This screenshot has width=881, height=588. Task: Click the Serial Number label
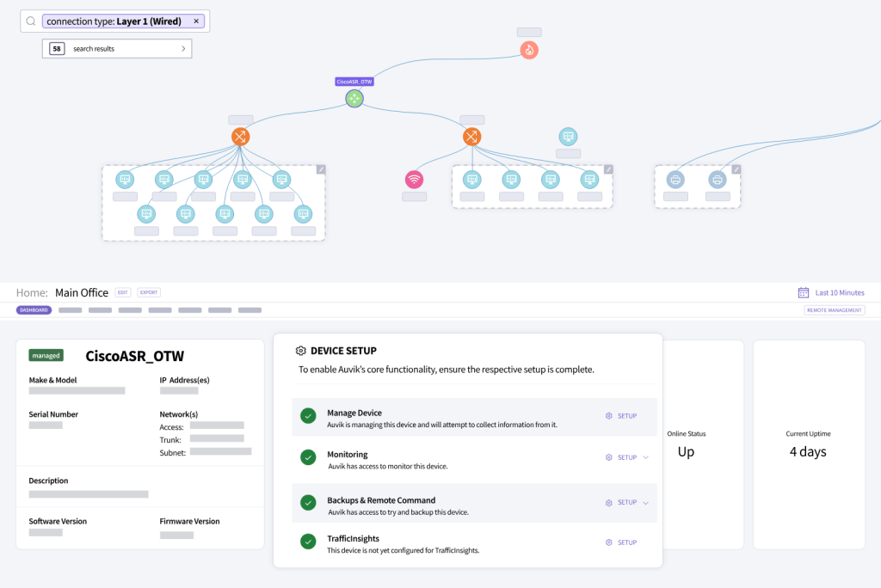[53, 414]
